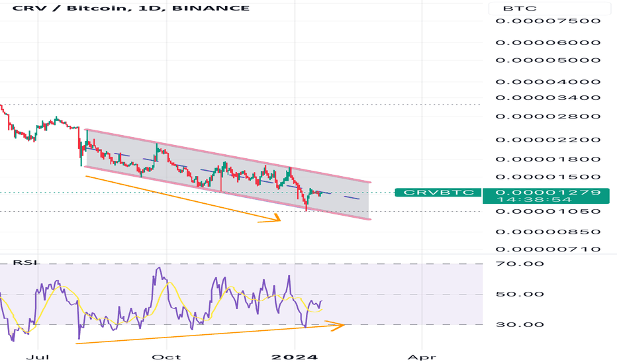Click the 0.00003400 price axis label
Image resolution: width=617 pixels, height=364 pixels.
pyautogui.click(x=548, y=97)
